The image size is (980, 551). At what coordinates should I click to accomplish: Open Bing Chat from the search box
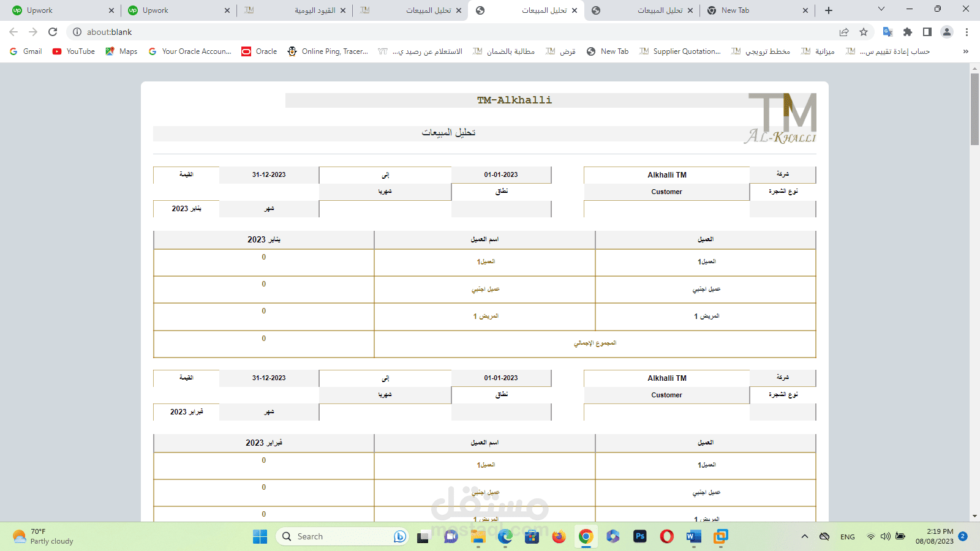click(x=400, y=536)
